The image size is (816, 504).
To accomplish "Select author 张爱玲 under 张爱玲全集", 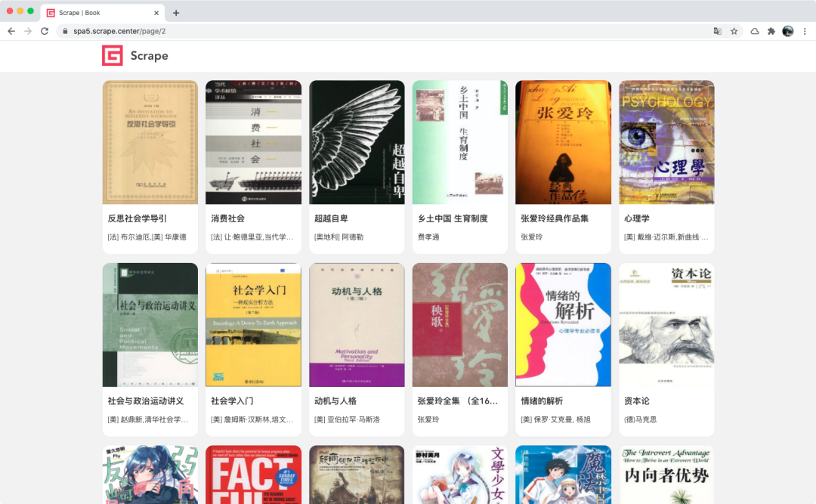I will [428, 419].
